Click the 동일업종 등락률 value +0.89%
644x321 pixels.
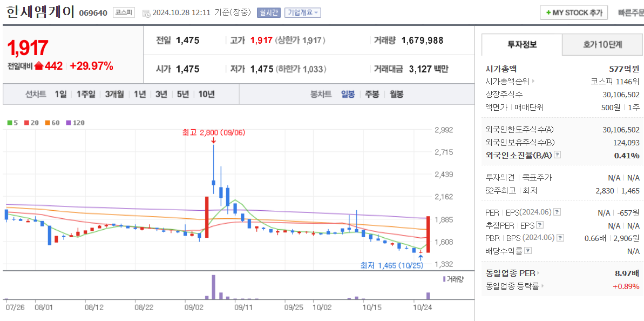(x=626, y=286)
